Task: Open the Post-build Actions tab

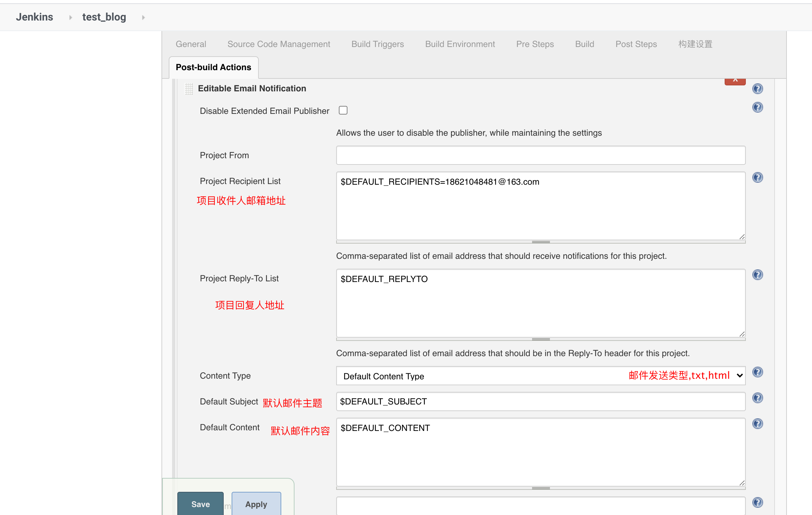Action: click(x=214, y=66)
